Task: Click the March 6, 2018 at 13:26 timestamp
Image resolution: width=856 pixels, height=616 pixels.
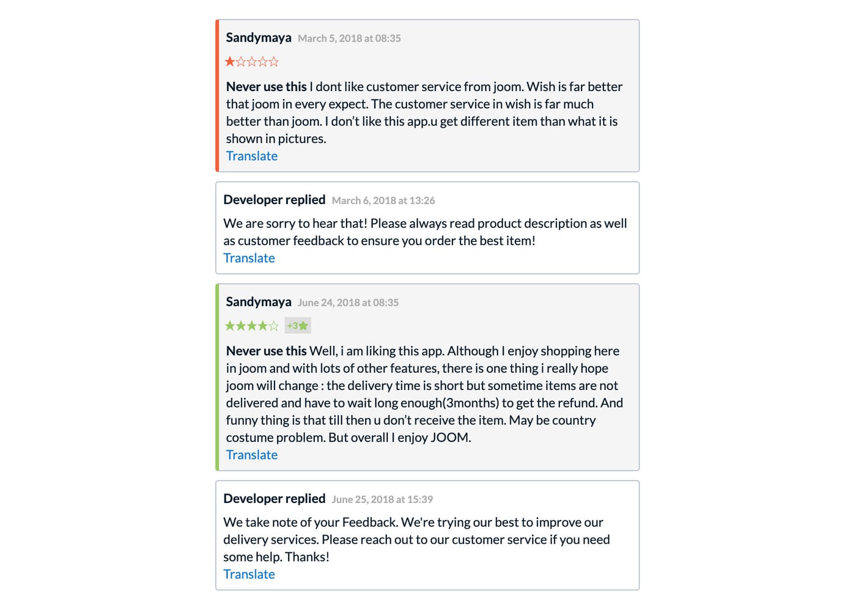Action: 383,200
